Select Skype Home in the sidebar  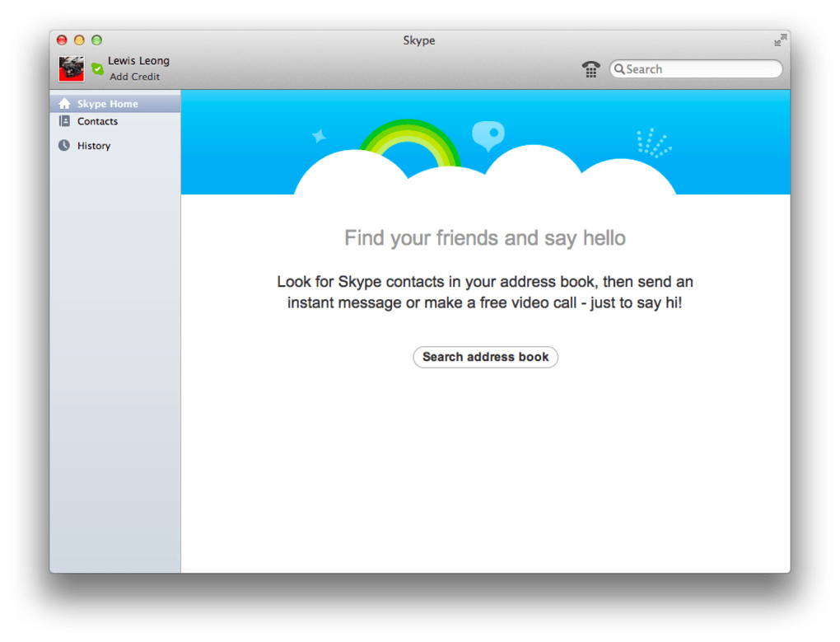point(115,103)
